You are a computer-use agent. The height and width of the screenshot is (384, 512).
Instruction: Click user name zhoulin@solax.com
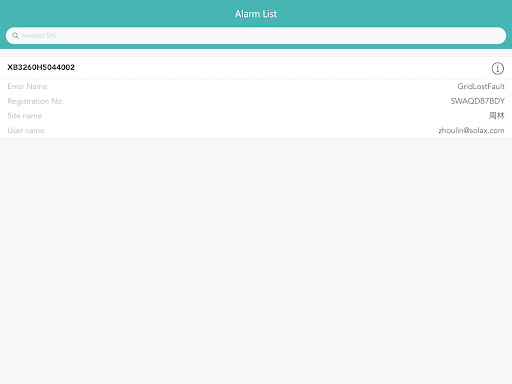pyautogui.click(x=471, y=130)
